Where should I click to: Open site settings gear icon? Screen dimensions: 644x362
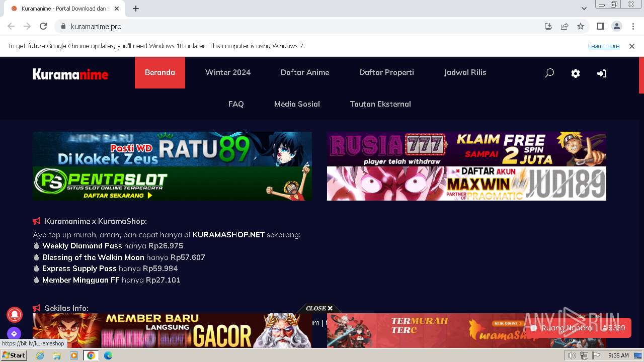tap(576, 73)
